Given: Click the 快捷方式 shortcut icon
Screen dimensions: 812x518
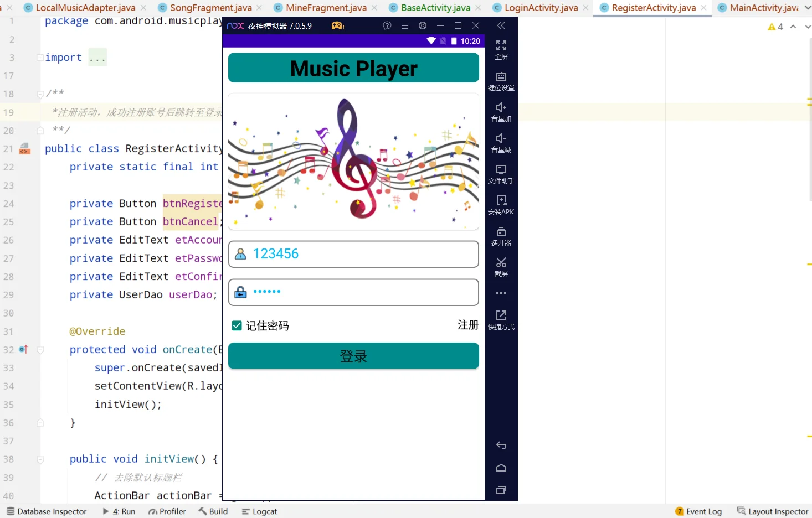Looking at the screenshot, I should [501, 320].
